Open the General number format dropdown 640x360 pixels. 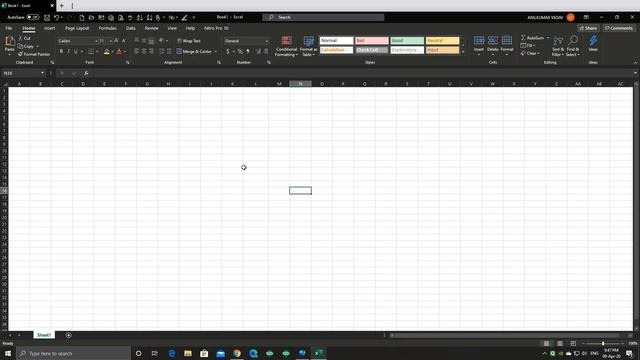[x=267, y=41]
